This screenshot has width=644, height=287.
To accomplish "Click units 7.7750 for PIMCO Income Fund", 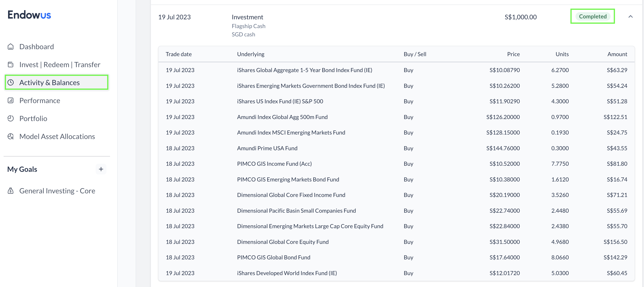I will pos(560,164).
